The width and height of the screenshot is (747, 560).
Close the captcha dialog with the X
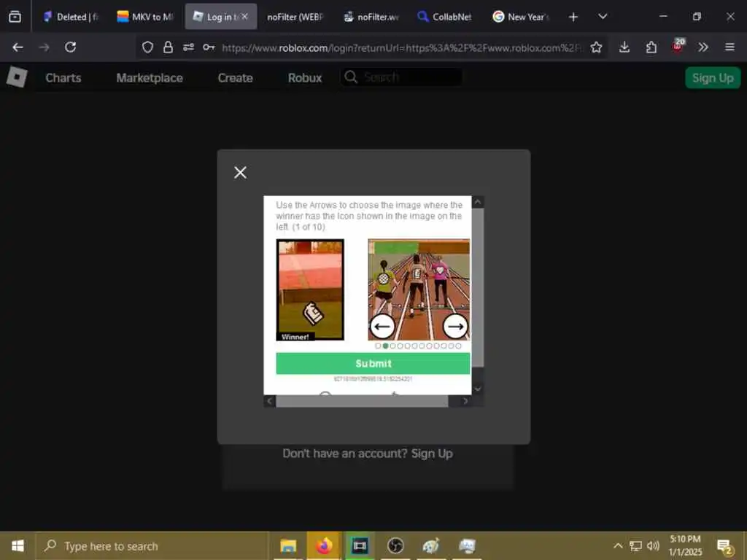click(240, 172)
